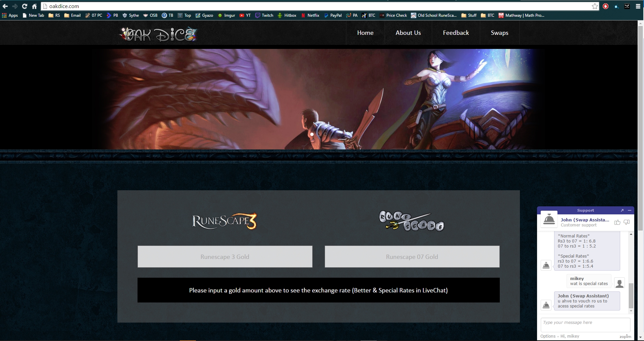644x341 pixels.
Task: Open the Feedback page
Action: (456, 33)
